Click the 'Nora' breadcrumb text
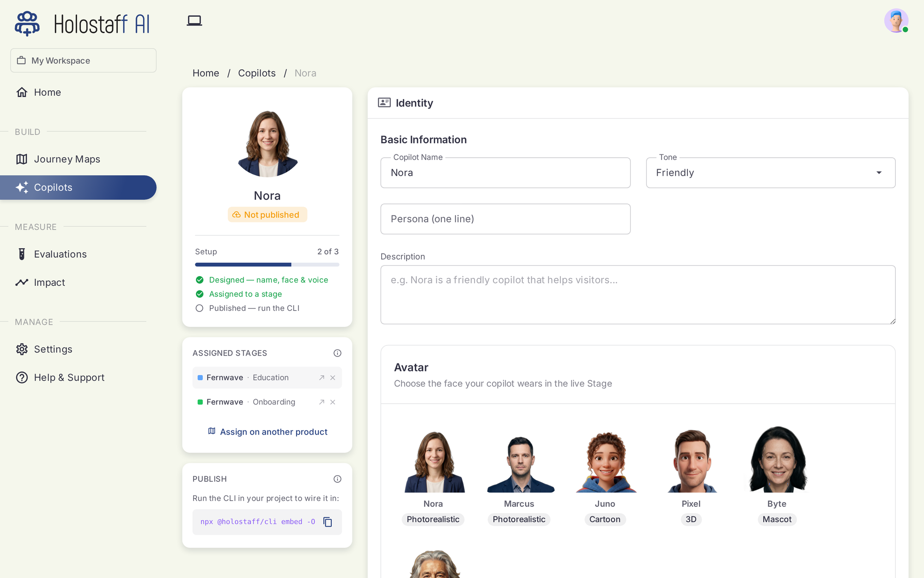 [305, 73]
